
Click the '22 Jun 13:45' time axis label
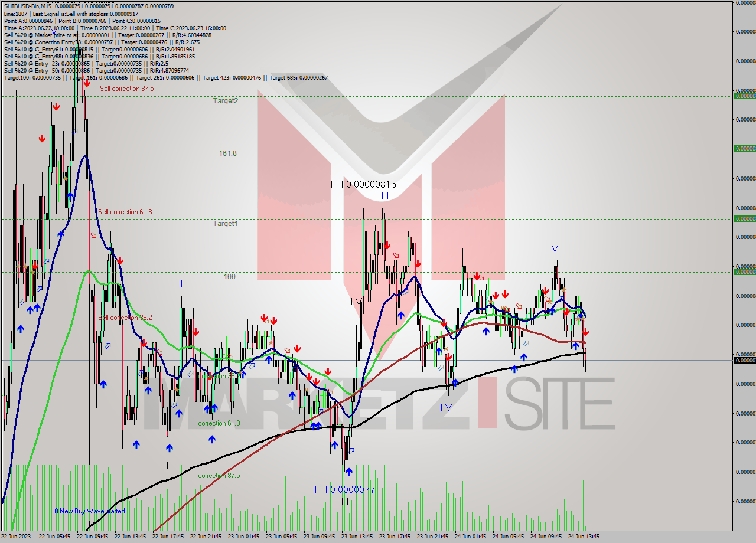[x=130, y=537]
